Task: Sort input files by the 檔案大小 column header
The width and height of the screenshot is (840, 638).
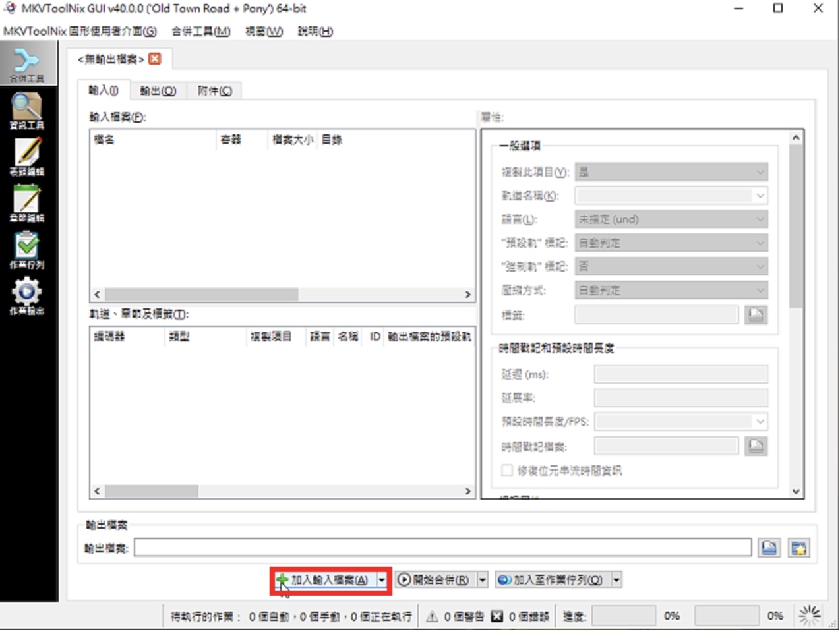Action: 293,139
